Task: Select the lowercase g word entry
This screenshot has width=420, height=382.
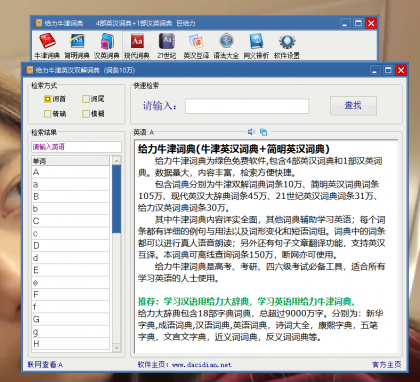Action: point(71,332)
